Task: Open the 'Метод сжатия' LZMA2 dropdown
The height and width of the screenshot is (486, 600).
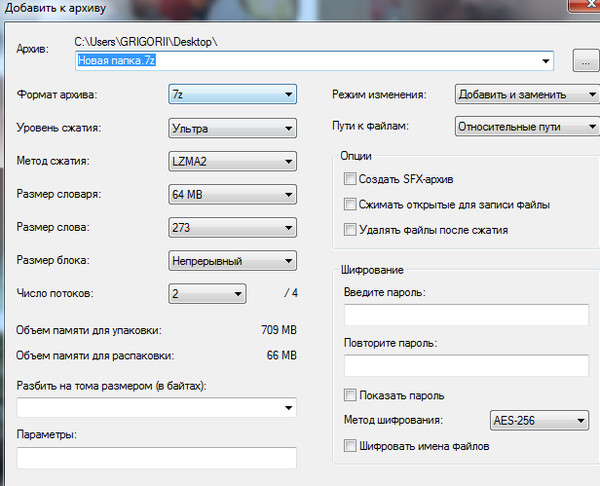Action: pos(232,161)
